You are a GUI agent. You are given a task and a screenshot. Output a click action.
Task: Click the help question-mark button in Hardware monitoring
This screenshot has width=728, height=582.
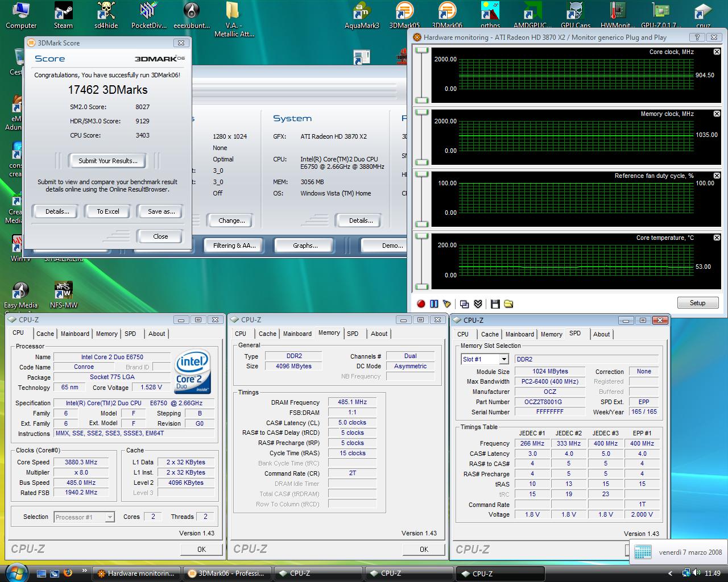point(697,37)
